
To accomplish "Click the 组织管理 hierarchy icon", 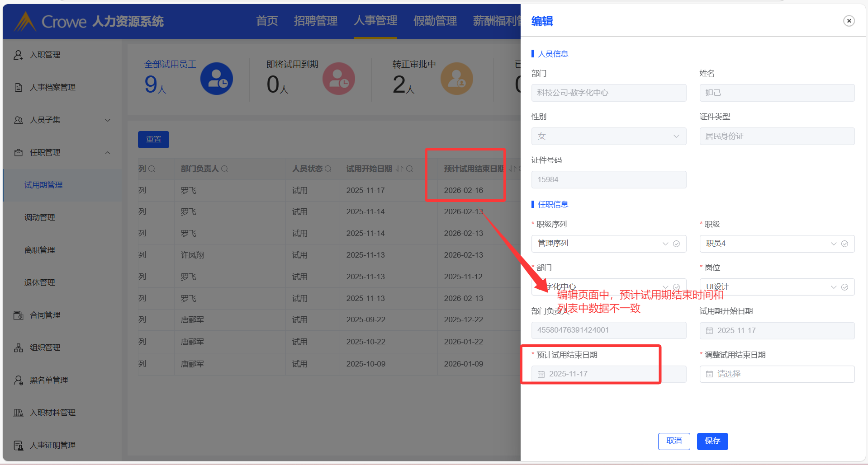I will (x=18, y=348).
